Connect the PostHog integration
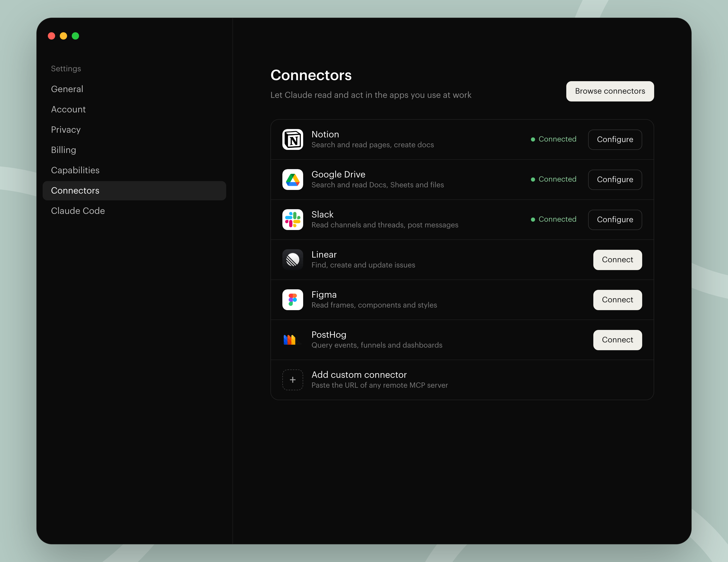Viewport: 728px width, 562px height. (x=617, y=340)
